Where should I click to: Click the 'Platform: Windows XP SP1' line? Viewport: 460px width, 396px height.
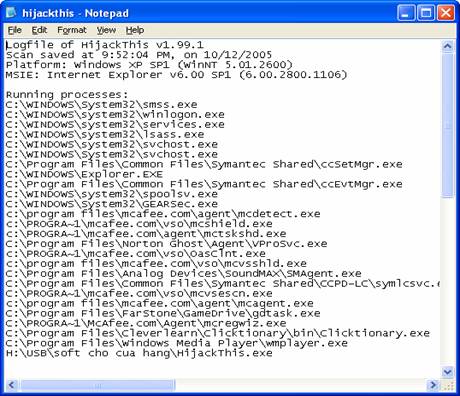pyautogui.click(x=149, y=65)
